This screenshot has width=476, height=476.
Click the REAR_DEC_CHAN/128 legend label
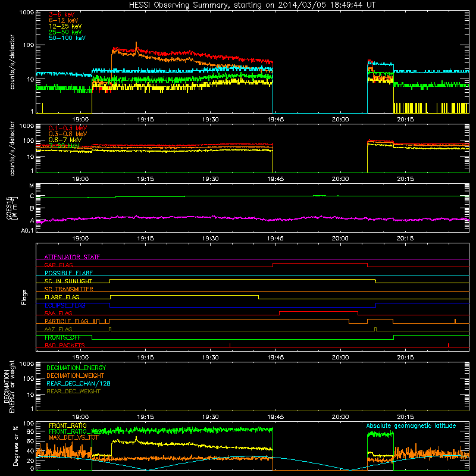(x=79, y=383)
